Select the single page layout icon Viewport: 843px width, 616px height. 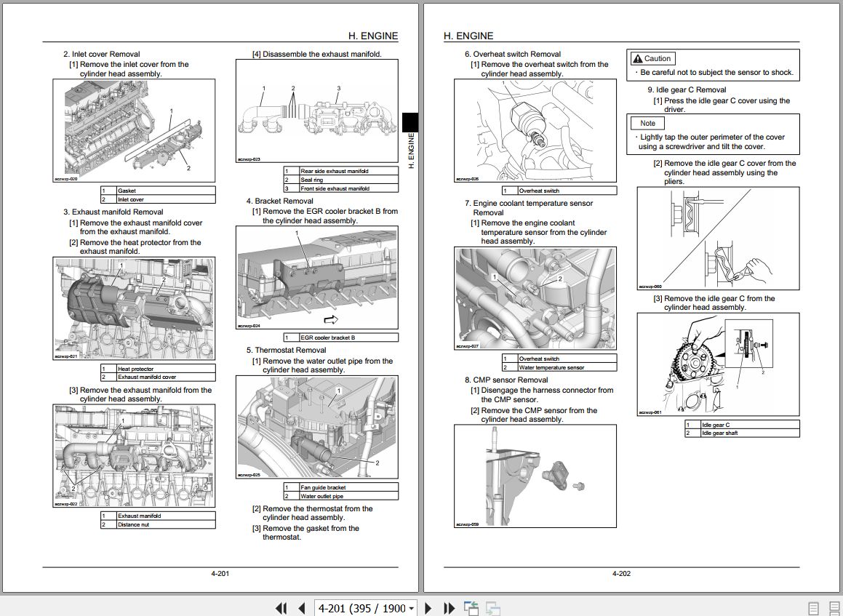pos(812,607)
